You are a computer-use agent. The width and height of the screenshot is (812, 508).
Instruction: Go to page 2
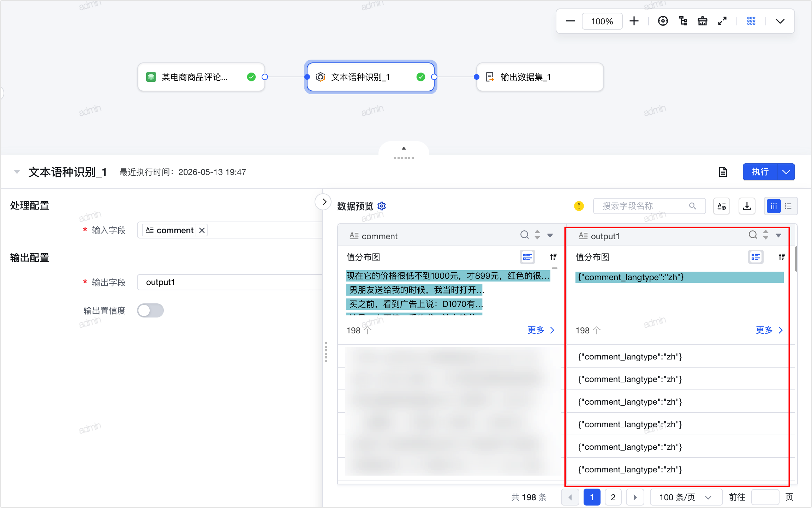[x=613, y=497]
